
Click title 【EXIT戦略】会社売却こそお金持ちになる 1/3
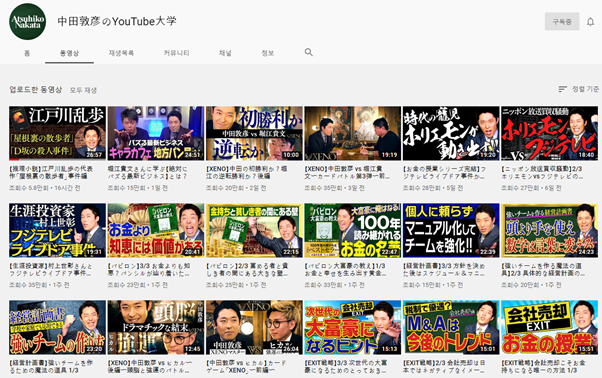click(543, 366)
